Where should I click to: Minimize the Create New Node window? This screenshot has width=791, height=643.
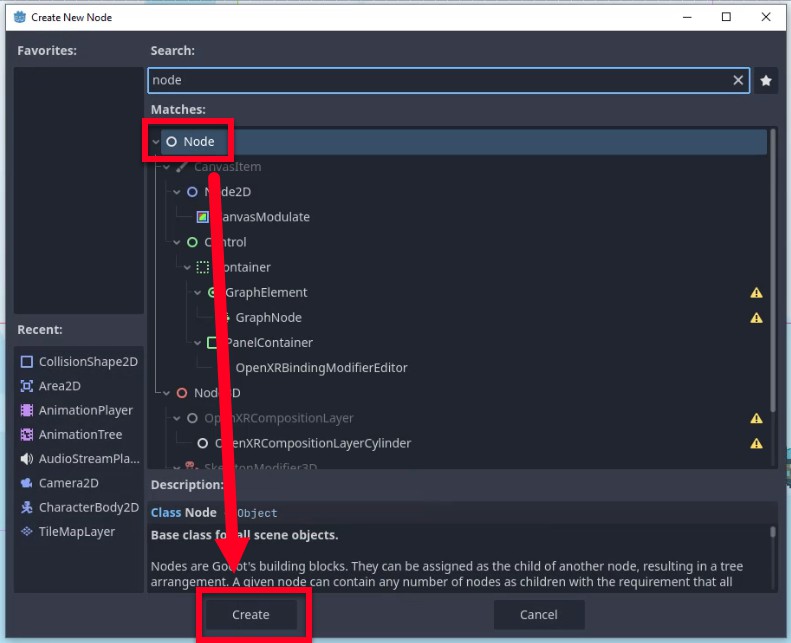[x=687, y=17]
